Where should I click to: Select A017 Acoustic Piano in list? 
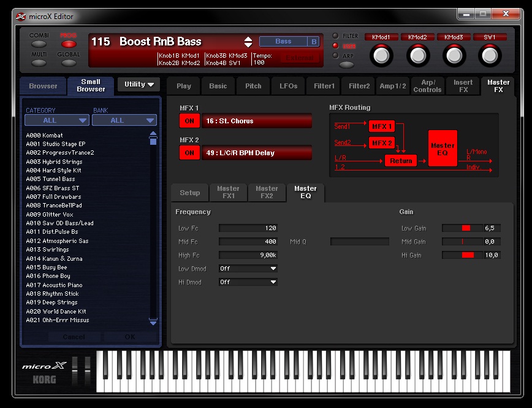pyautogui.click(x=55, y=285)
